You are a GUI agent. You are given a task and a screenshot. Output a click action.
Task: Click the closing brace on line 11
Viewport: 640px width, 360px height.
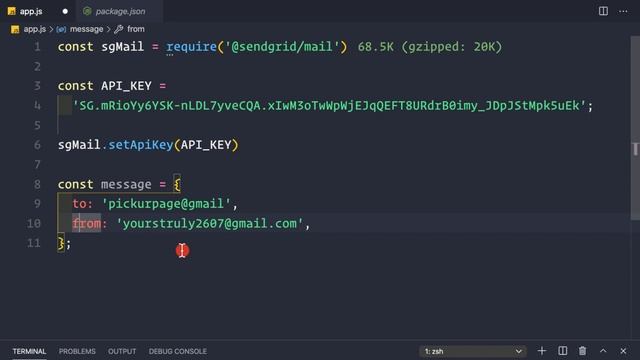61,243
